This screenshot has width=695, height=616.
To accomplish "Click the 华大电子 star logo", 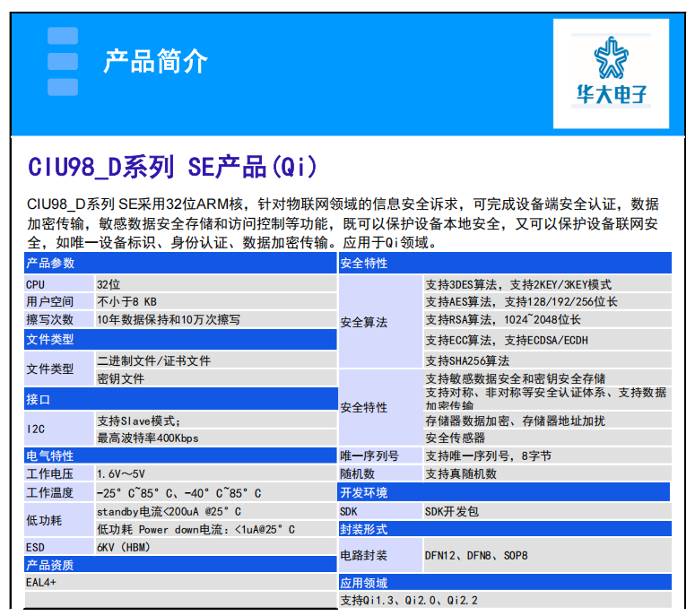I will pyautogui.click(x=610, y=58).
